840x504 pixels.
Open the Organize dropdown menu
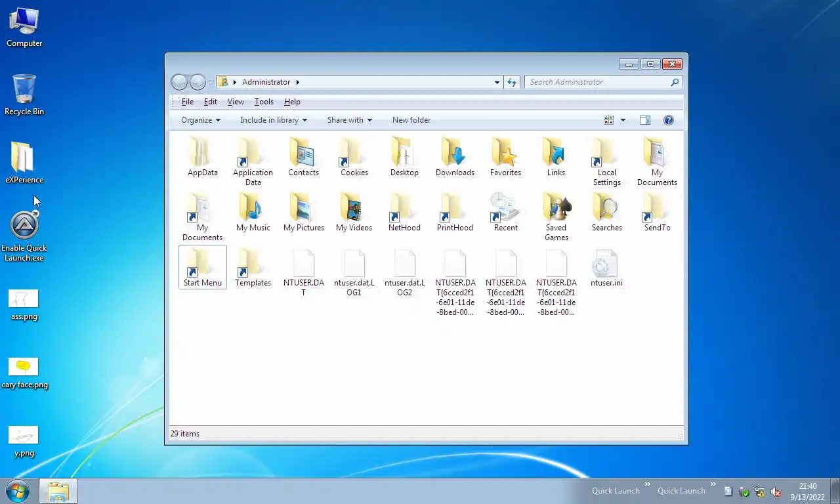pos(201,120)
